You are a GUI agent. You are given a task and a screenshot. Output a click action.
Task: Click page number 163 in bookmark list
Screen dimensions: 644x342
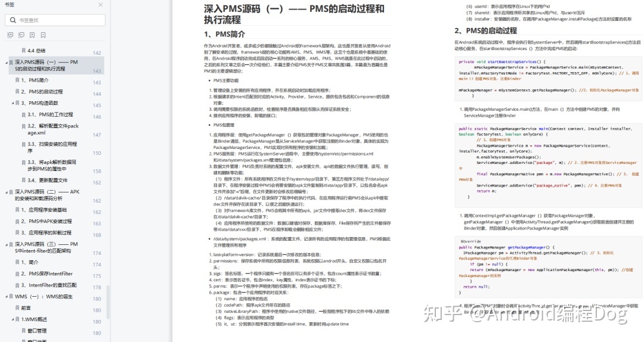click(x=97, y=224)
